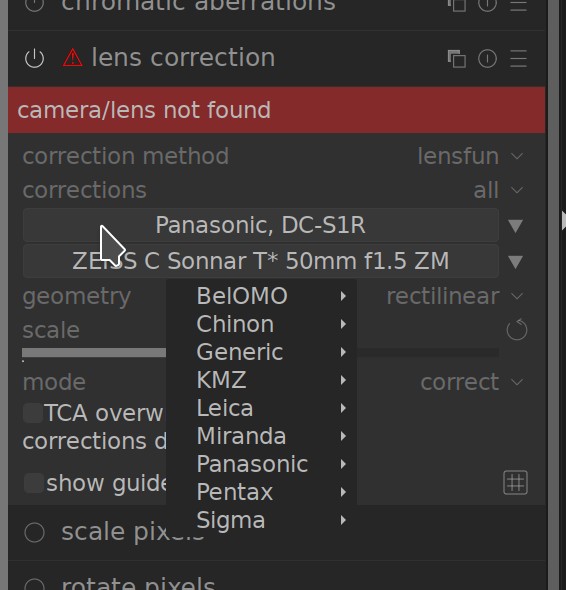
Task: Reset lens correction parameters icon
Action: (487, 59)
